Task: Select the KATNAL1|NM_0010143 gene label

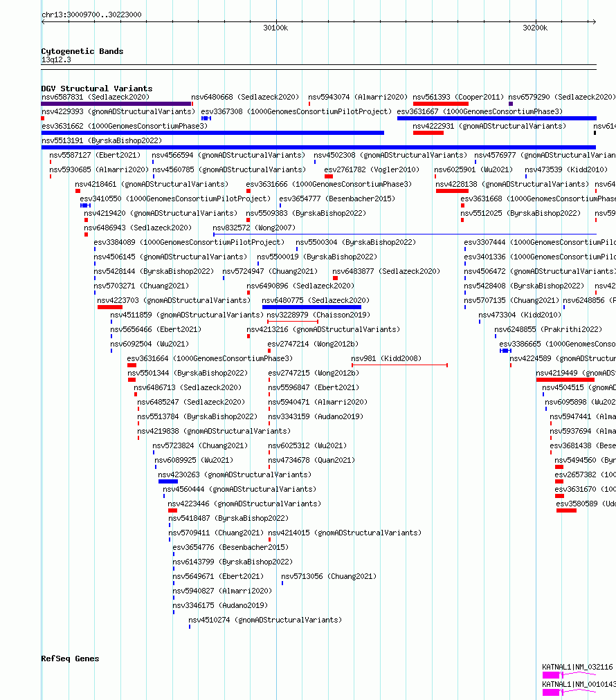Action: pyautogui.click(x=579, y=684)
